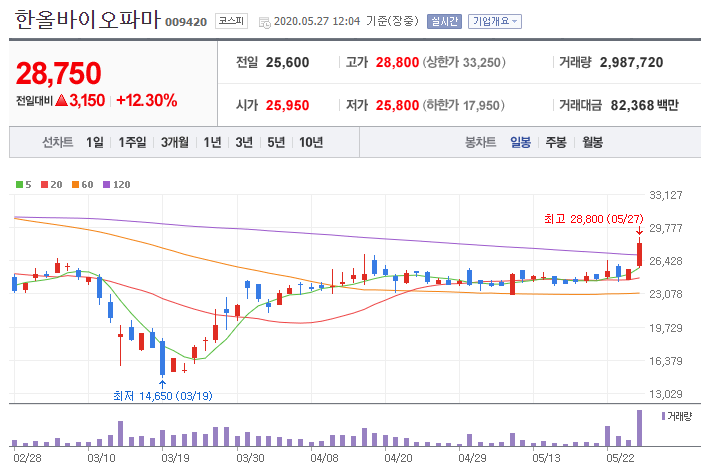Viewport: 701px width, 475px height.
Task: Click the change rate +12.30%
Action: click(x=147, y=100)
